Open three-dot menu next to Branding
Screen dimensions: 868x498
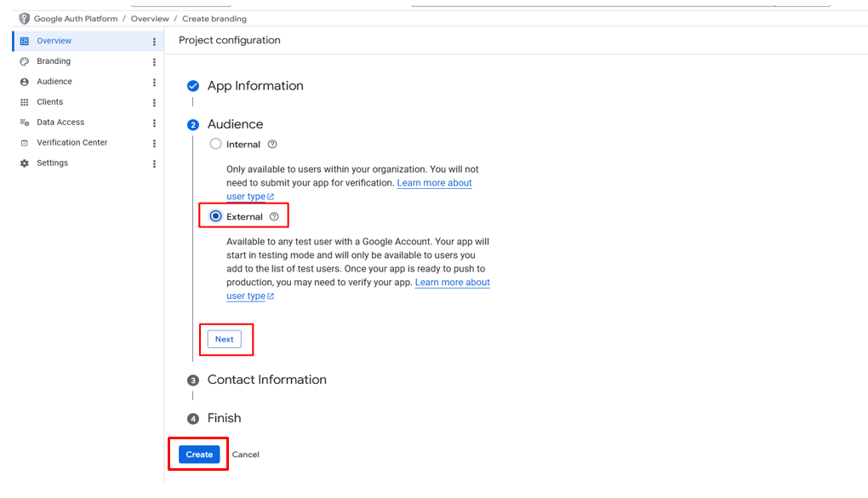coord(154,62)
